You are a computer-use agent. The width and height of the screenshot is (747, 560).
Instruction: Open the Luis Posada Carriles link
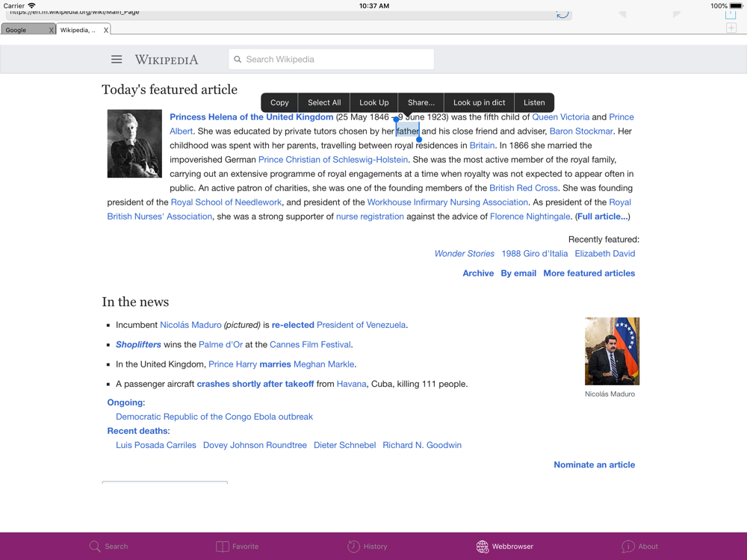coord(156,446)
